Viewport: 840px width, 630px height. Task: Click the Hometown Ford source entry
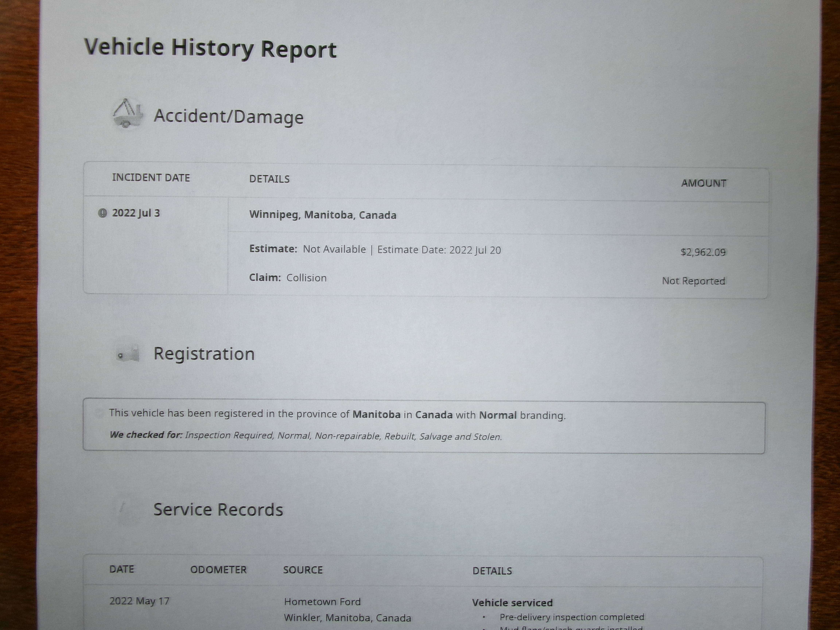(322, 602)
